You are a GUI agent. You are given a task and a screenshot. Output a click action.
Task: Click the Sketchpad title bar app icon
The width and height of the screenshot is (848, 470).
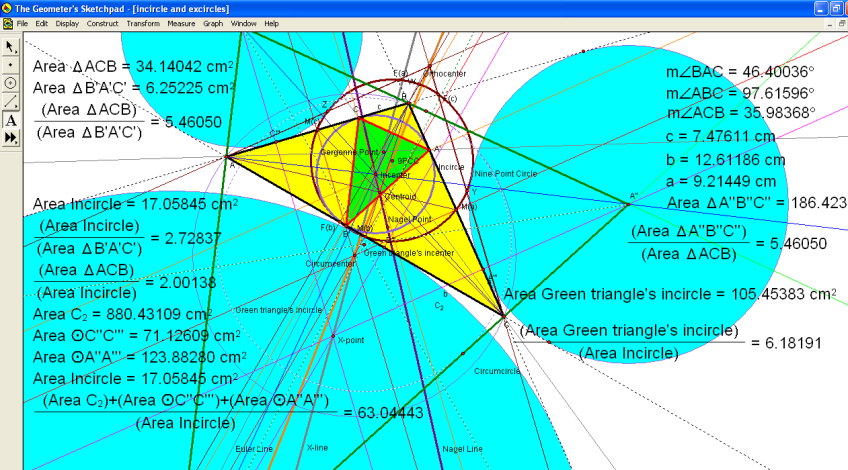point(7,7)
